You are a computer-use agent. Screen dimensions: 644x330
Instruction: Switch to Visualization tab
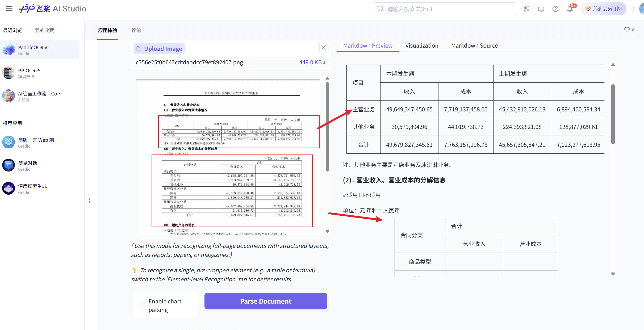pyautogui.click(x=422, y=45)
